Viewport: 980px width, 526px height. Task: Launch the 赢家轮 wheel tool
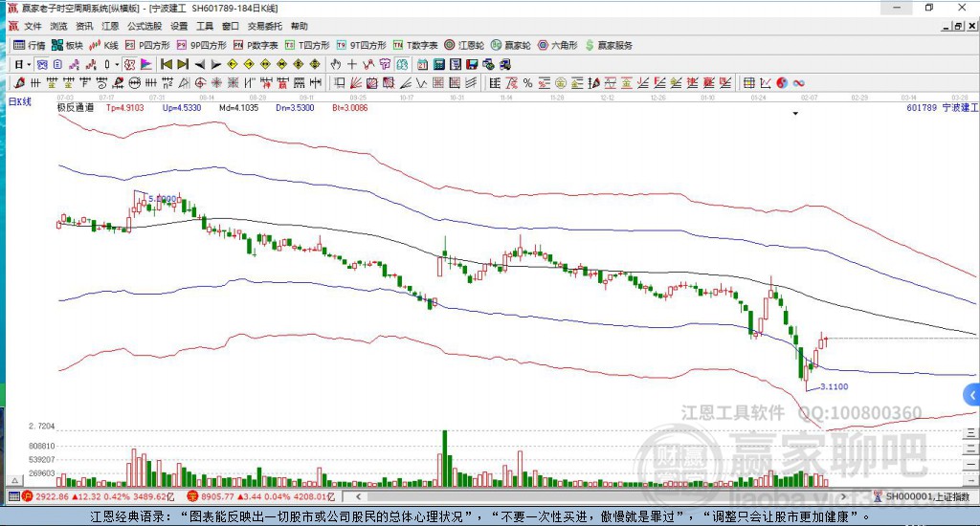coord(510,45)
